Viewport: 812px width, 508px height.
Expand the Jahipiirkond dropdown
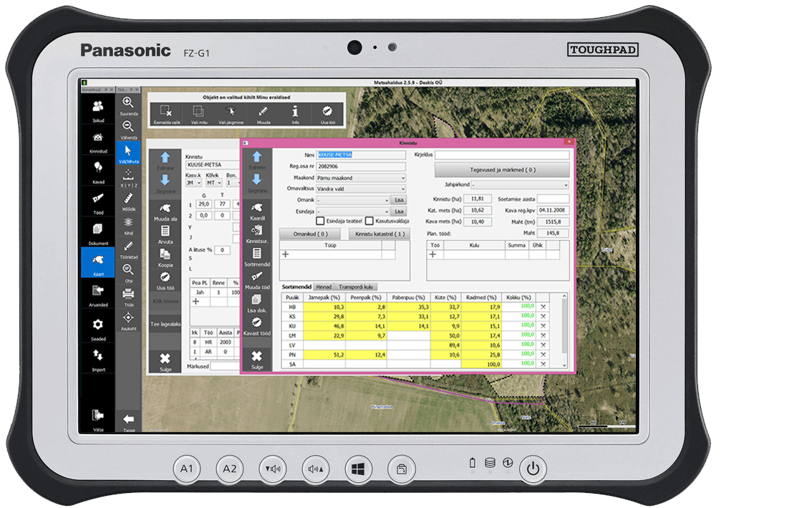(x=525, y=185)
